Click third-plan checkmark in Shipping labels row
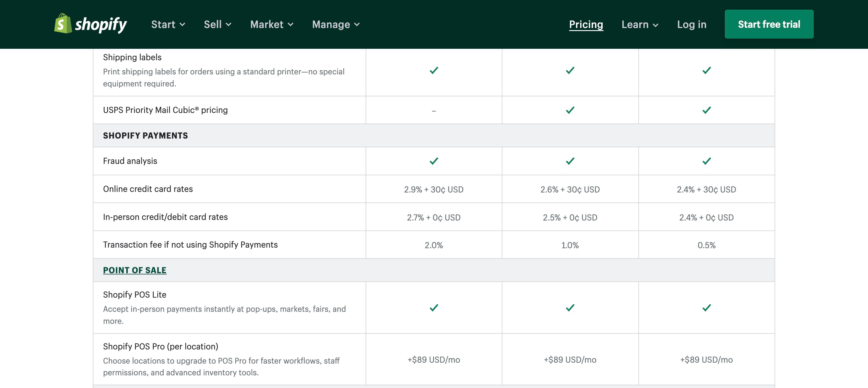The width and height of the screenshot is (868, 388). pyautogui.click(x=706, y=70)
